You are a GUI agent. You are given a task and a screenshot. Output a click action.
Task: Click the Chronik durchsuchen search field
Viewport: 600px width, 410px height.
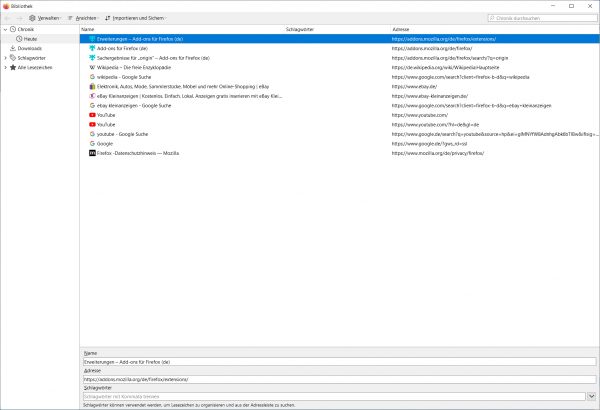[542, 18]
